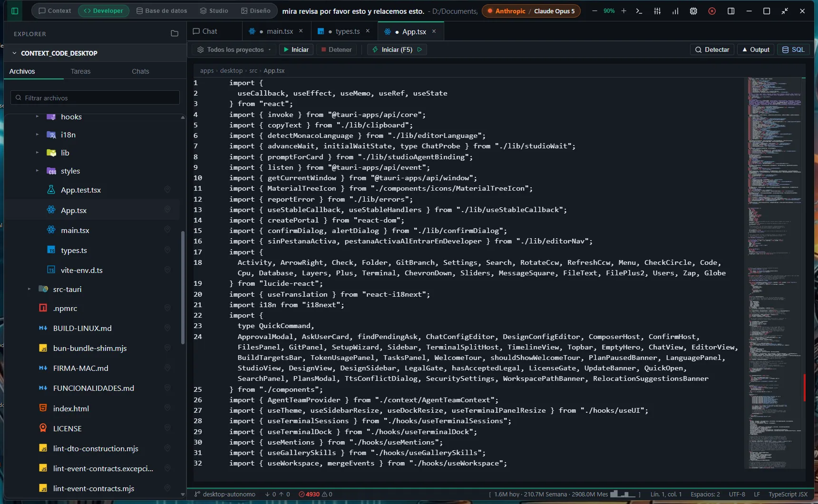
Task: Toggle the marker circle on BUILD-LINUX.md row
Action: (x=167, y=328)
